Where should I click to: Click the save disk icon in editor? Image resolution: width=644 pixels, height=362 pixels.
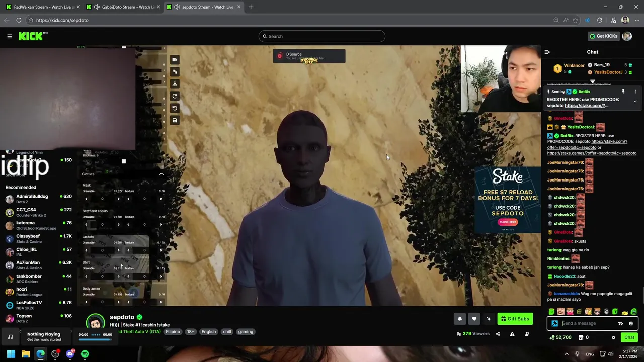coord(175,120)
